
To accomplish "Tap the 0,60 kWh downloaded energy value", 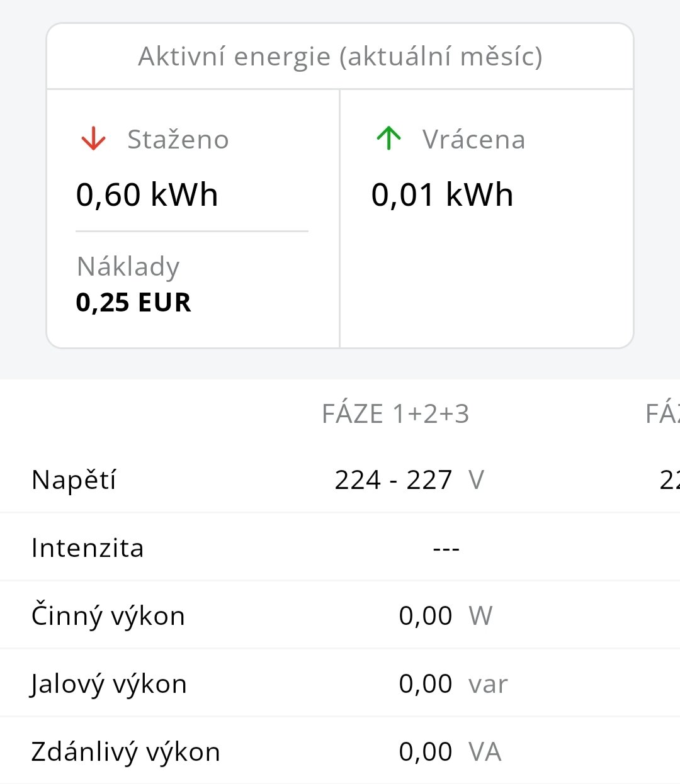I will (147, 194).
